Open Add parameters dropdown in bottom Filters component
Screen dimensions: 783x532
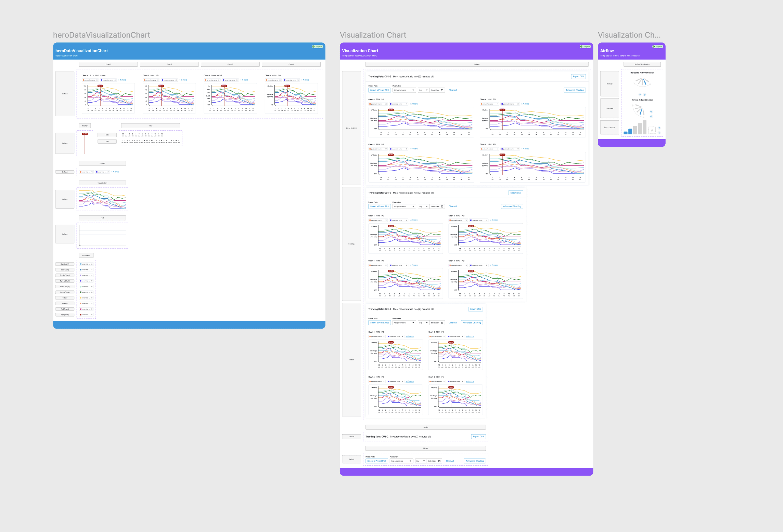click(x=401, y=461)
